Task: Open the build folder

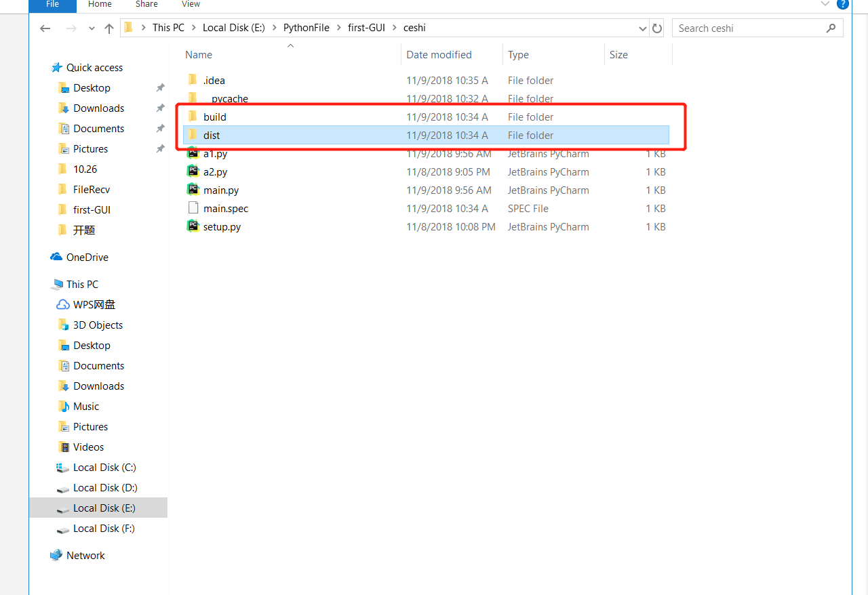Action: (215, 117)
